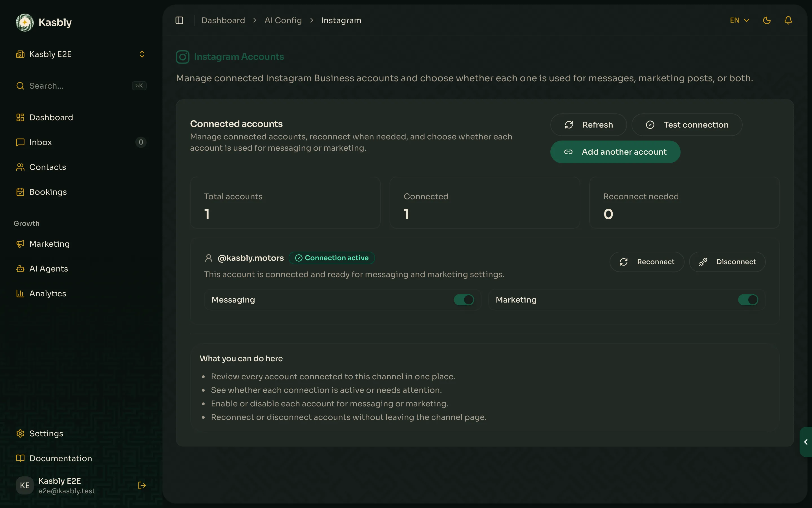Go to Dashboard via breadcrumb
The image size is (812, 508).
point(223,21)
